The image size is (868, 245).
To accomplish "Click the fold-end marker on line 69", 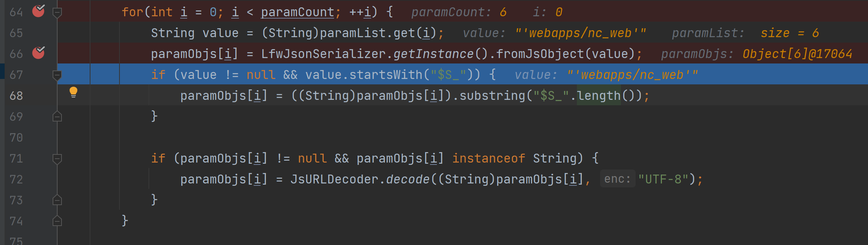I will coord(57,117).
